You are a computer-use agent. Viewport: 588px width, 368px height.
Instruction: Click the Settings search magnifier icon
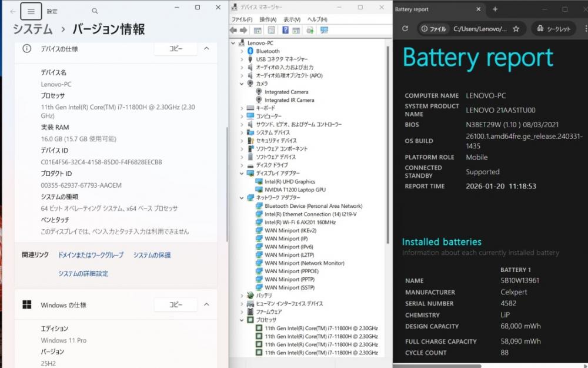95,11
